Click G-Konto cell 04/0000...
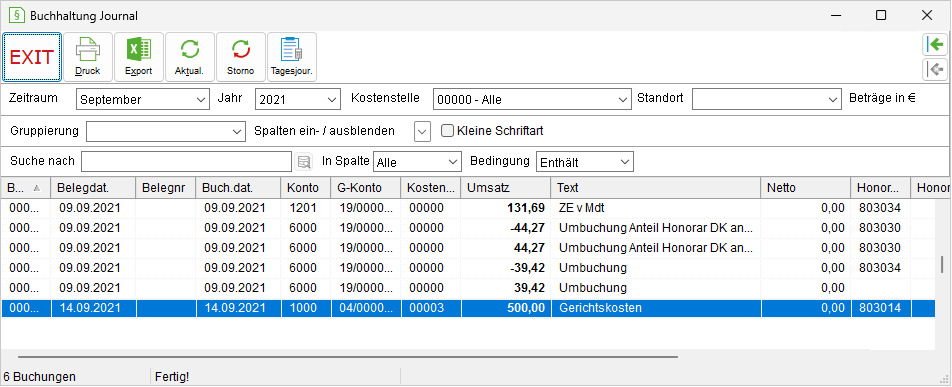Viewport: 952px width, 387px height. 366,308
